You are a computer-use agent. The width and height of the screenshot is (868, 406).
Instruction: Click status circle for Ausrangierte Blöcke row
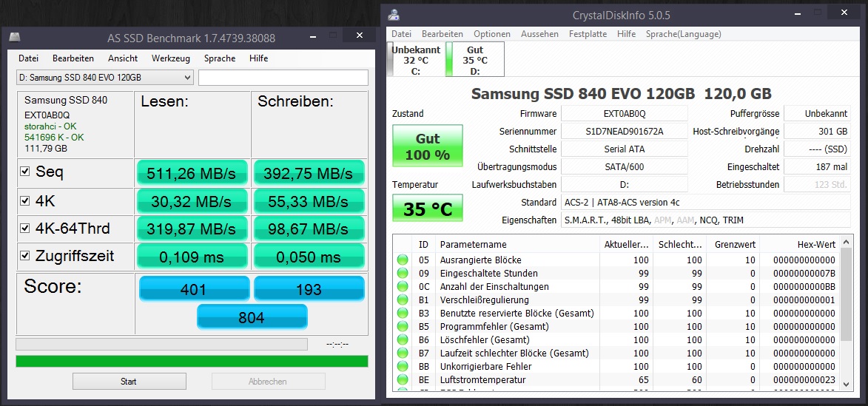(403, 260)
